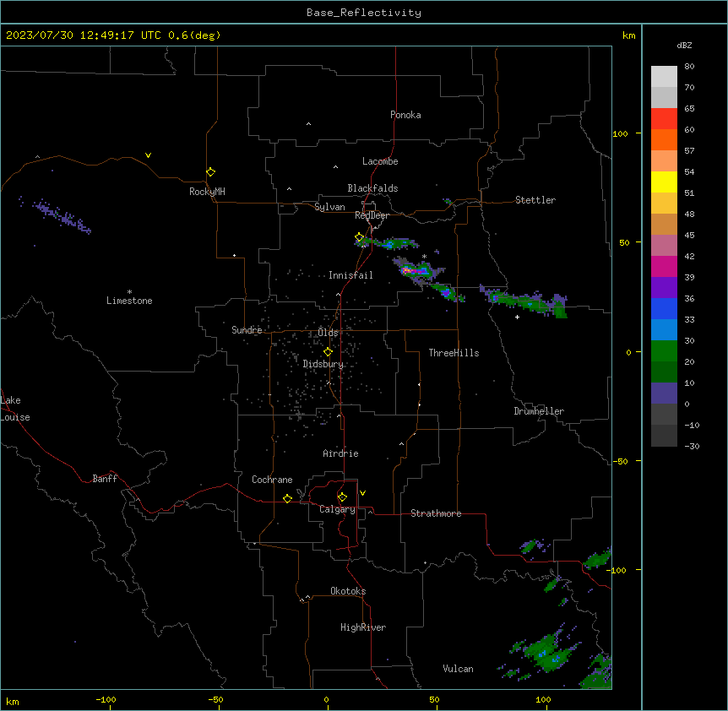Image resolution: width=728 pixels, height=711 pixels.
Task: Click the asterisk marker above Limestone
Action: pyautogui.click(x=129, y=291)
